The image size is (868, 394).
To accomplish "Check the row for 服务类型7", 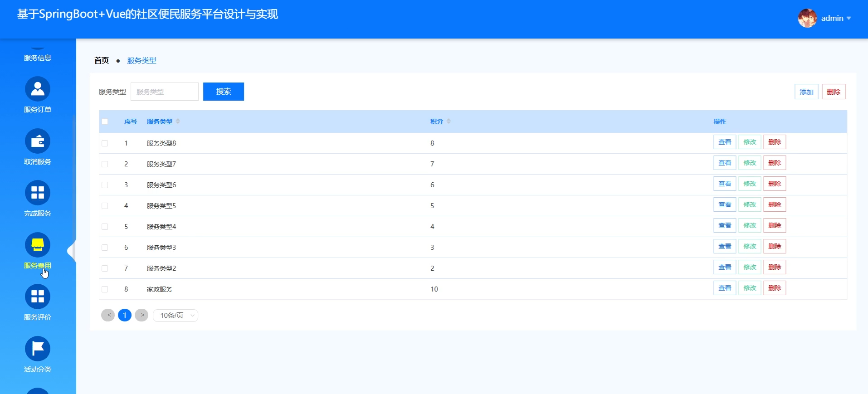I will pyautogui.click(x=105, y=164).
